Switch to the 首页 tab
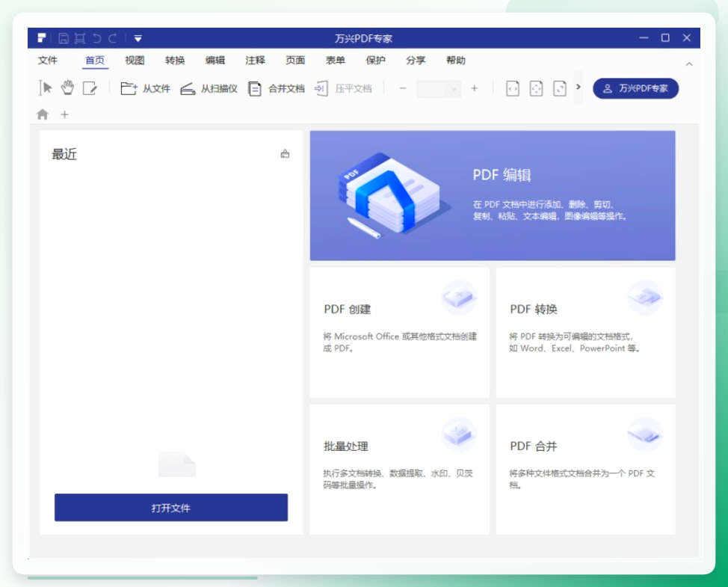Image resolution: width=728 pixels, height=587 pixels. click(x=95, y=61)
